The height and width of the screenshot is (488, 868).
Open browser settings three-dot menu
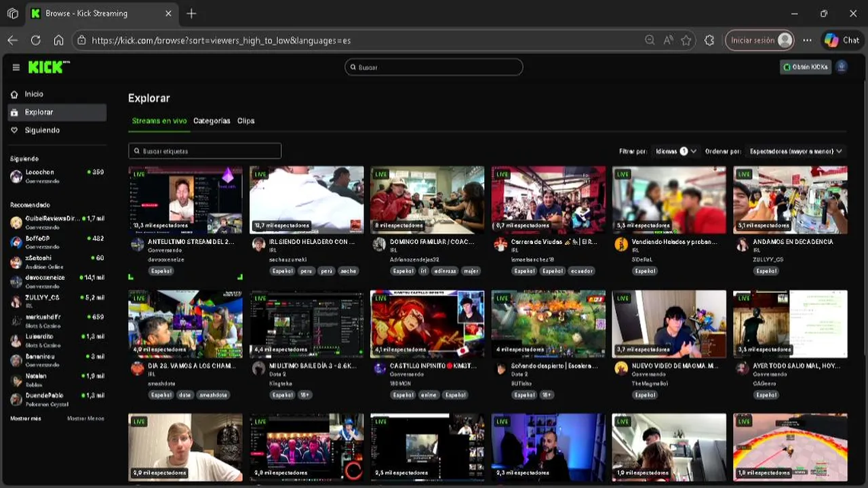click(807, 40)
